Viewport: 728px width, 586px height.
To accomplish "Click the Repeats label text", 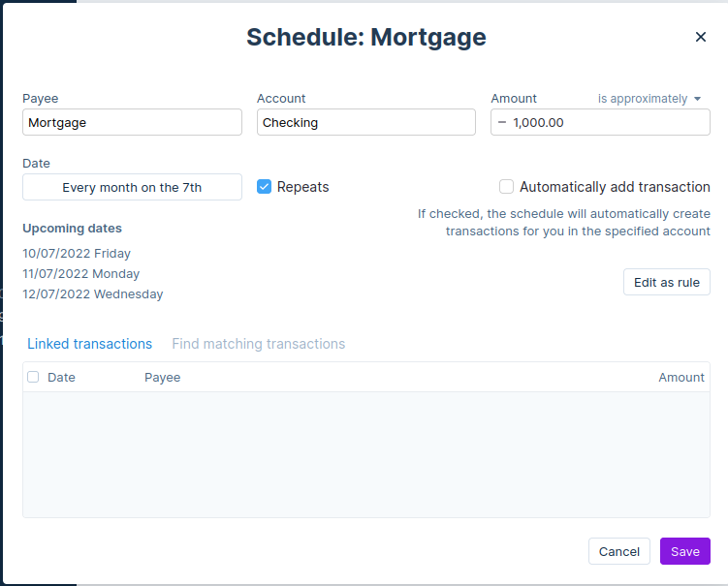I will [302, 187].
